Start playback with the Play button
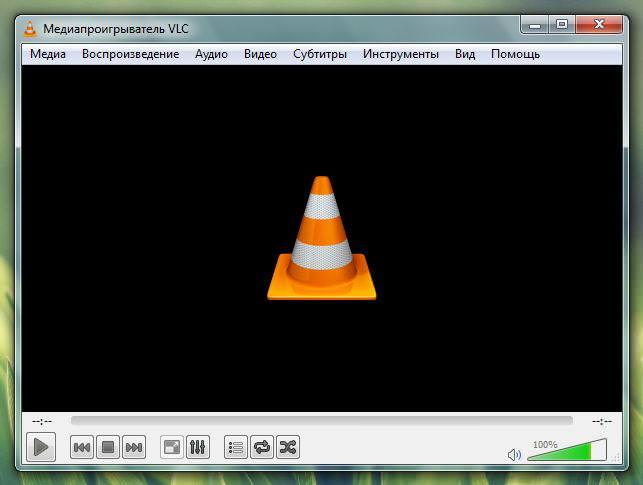Viewport: 643px width, 485px height. pos(41,447)
